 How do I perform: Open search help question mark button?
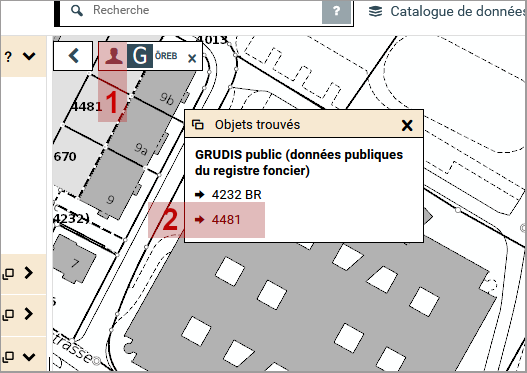(x=336, y=11)
